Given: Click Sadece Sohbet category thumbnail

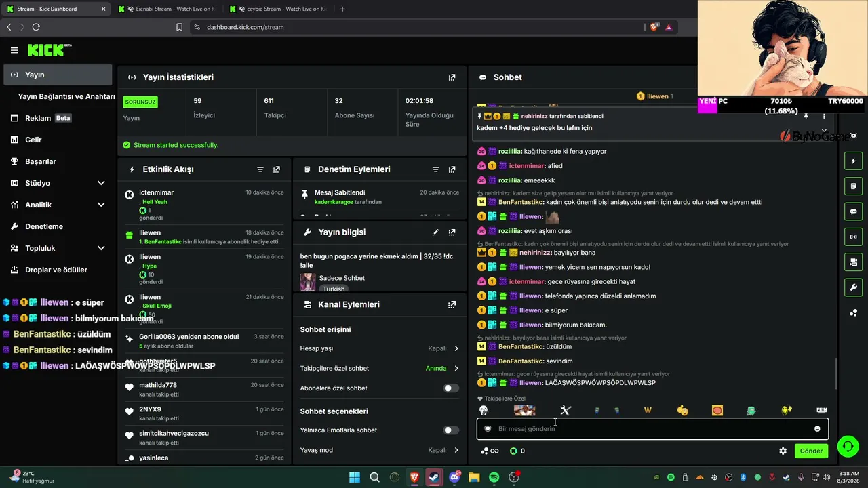Looking at the screenshot, I should [x=308, y=282].
